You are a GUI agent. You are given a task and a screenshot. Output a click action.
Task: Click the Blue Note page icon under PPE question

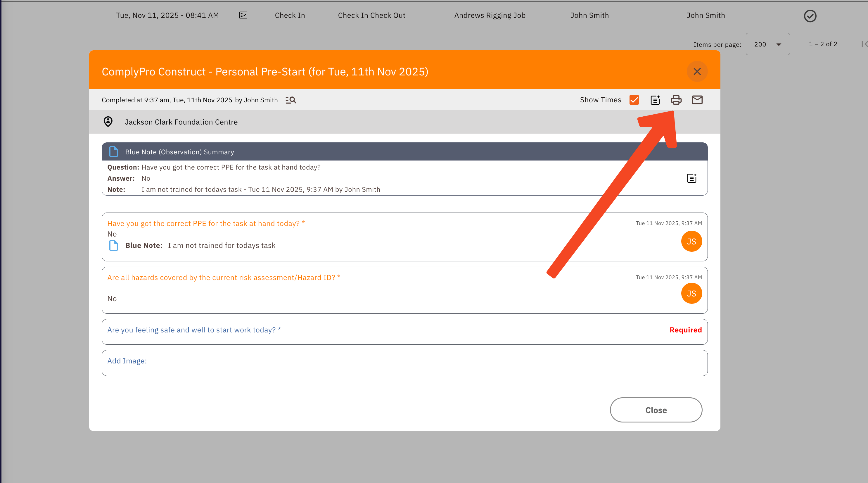click(x=114, y=245)
